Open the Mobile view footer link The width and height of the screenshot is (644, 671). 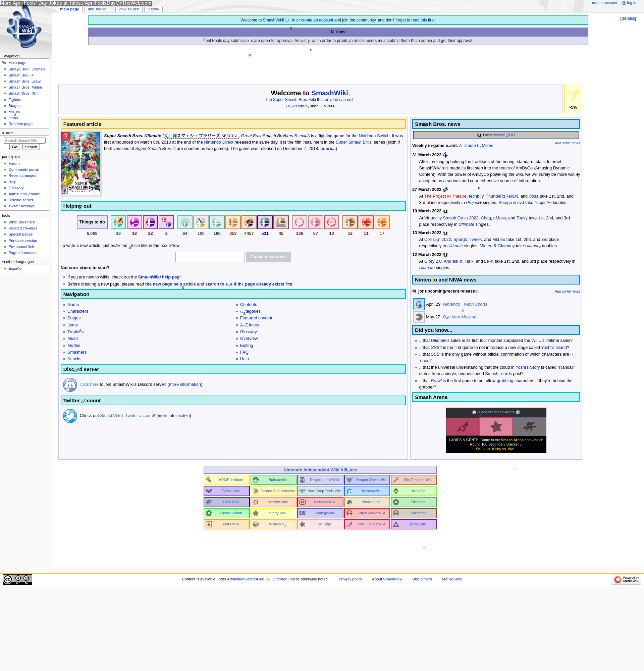452,579
